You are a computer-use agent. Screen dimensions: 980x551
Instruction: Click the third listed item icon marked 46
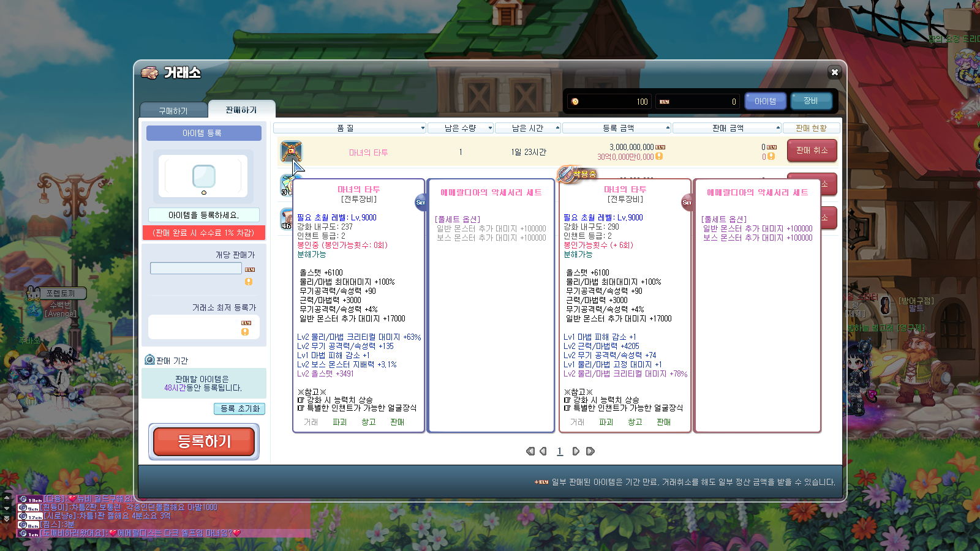pyautogui.click(x=286, y=219)
